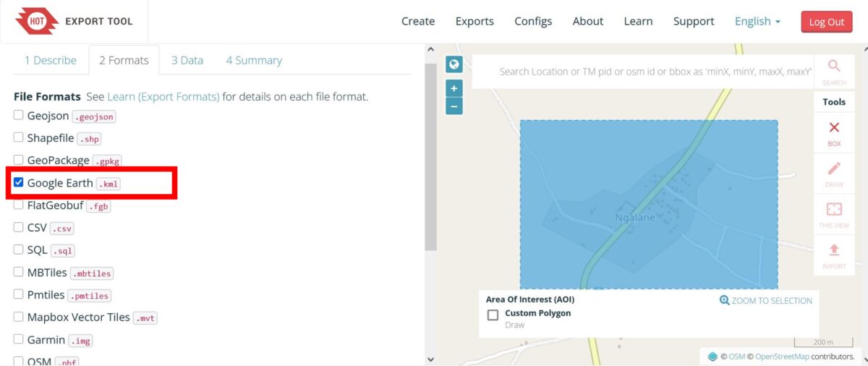
Task: Select the Draw pencil tool
Action: pos(834,174)
